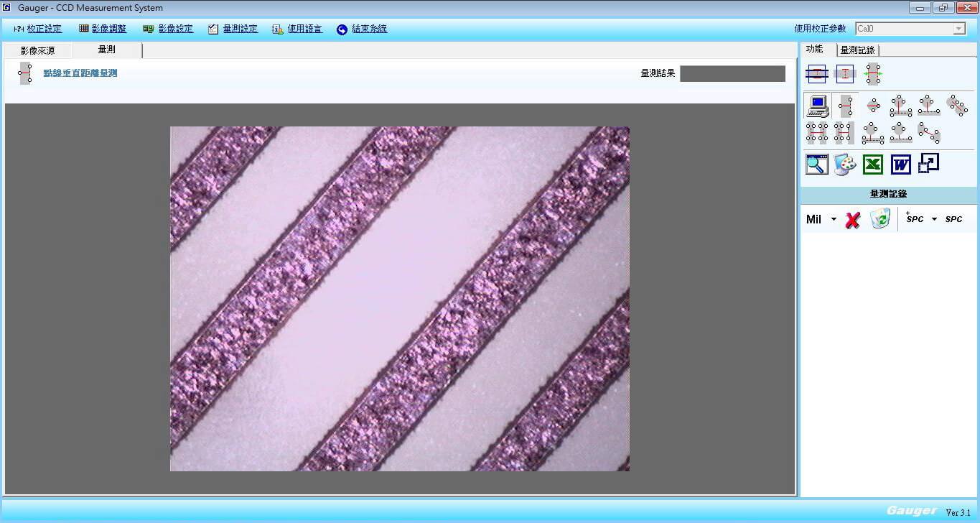Select the double-column line spacing tool
The width and height of the screenshot is (980, 523).
tap(816, 133)
